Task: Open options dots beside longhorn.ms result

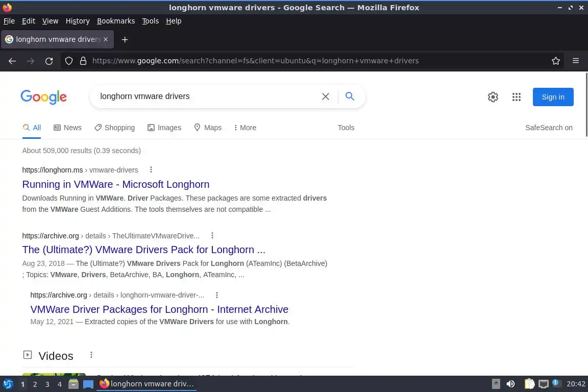Action: pos(151,169)
